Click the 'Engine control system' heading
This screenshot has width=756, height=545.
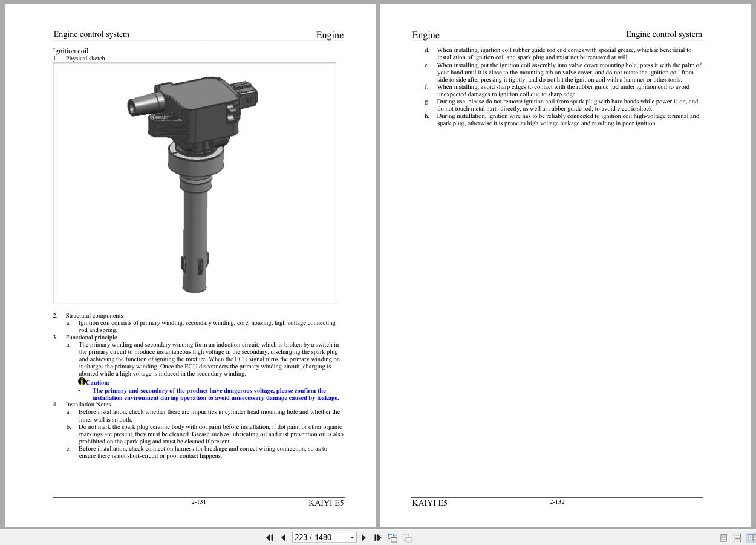(91, 34)
